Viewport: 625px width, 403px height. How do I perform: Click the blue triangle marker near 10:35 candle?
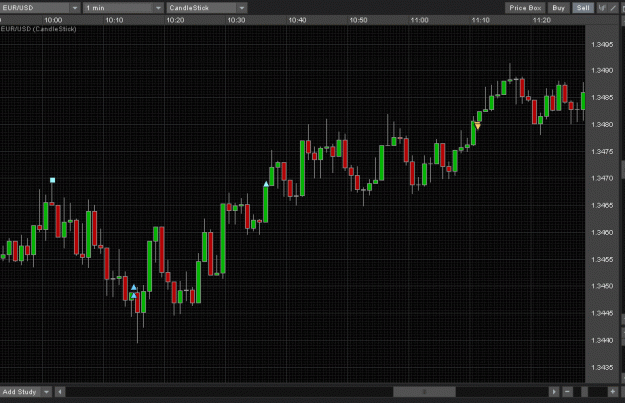266,184
